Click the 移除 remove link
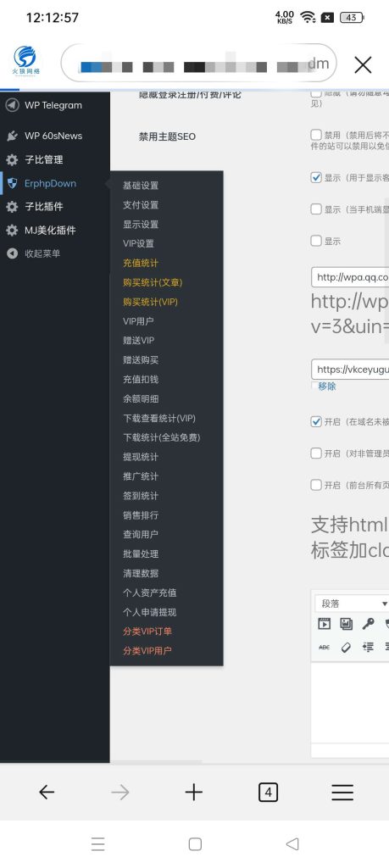Screen dimensions: 389x868 327,387
